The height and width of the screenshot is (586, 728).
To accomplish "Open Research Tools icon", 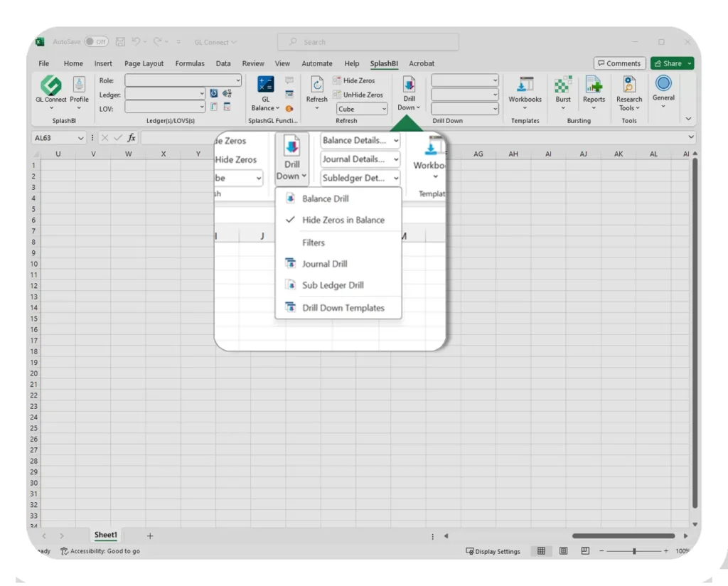I will [x=629, y=85].
